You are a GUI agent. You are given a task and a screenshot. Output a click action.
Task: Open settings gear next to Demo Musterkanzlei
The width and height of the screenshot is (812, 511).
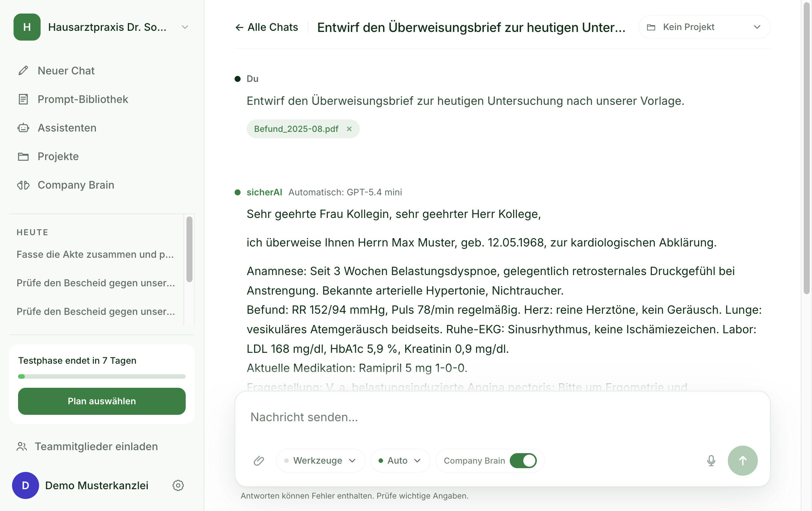(178, 485)
